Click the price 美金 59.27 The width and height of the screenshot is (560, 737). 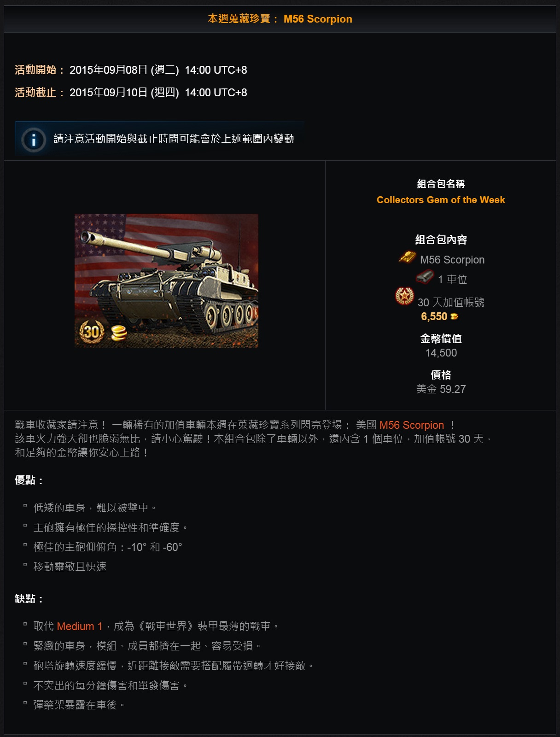tap(441, 389)
